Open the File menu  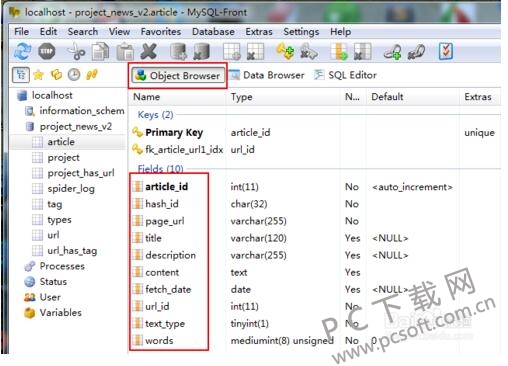point(21,32)
